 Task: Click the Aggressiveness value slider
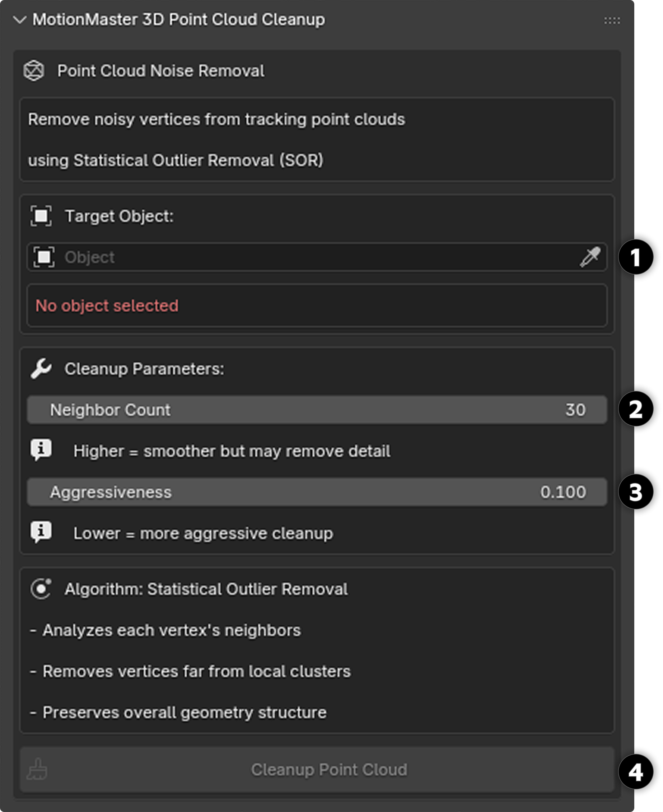(317, 492)
